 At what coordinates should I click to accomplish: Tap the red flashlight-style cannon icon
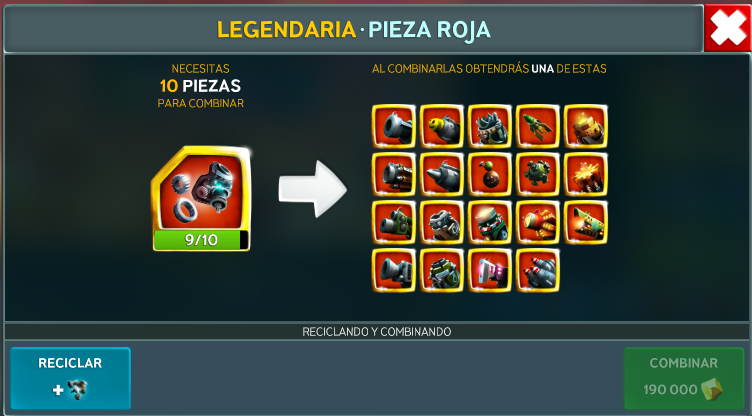tap(538, 222)
